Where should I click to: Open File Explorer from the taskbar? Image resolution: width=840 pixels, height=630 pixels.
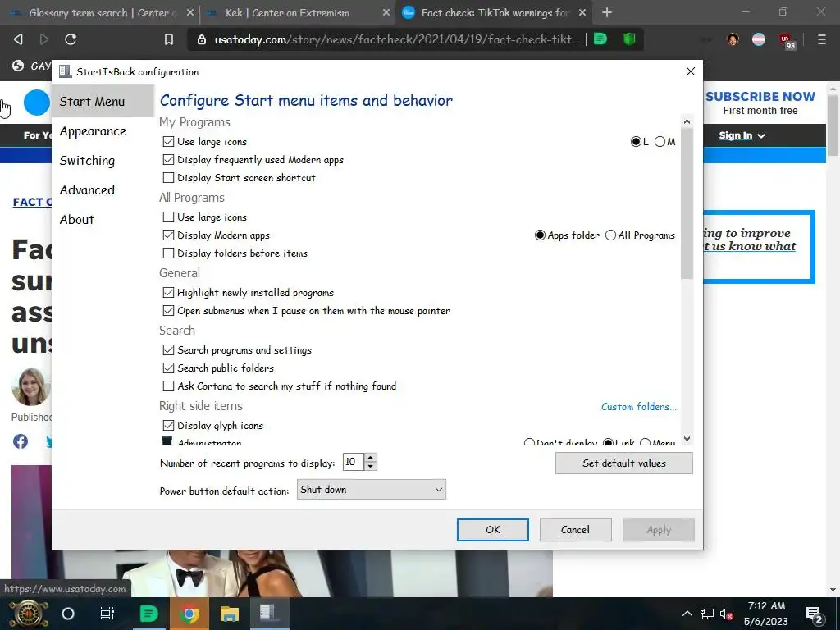(x=230, y=614)
